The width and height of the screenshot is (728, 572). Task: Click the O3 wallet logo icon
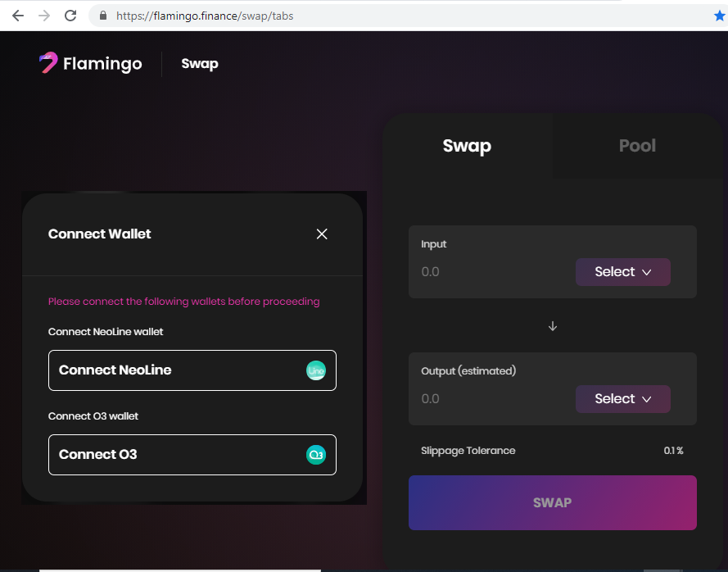tap(316, 455)
